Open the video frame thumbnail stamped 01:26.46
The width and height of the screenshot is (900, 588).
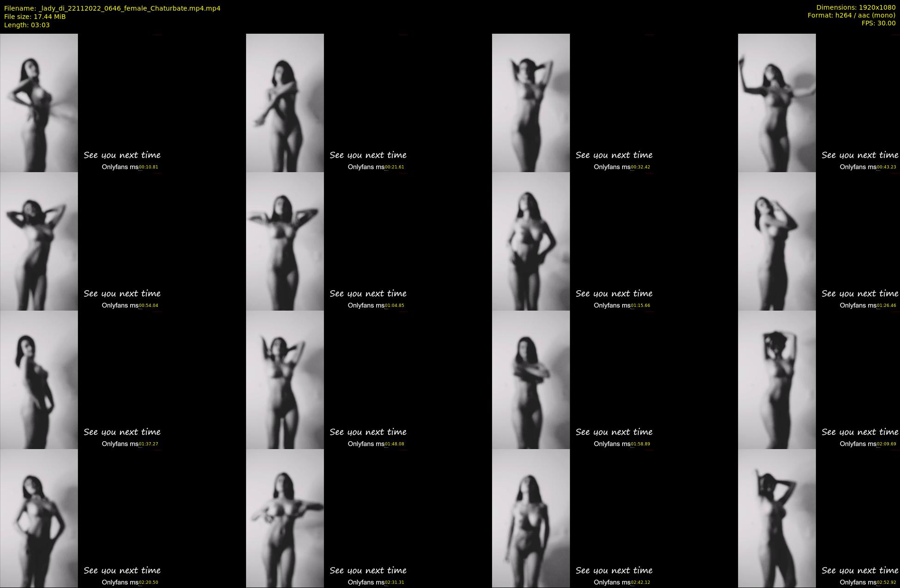pos(819,241)
